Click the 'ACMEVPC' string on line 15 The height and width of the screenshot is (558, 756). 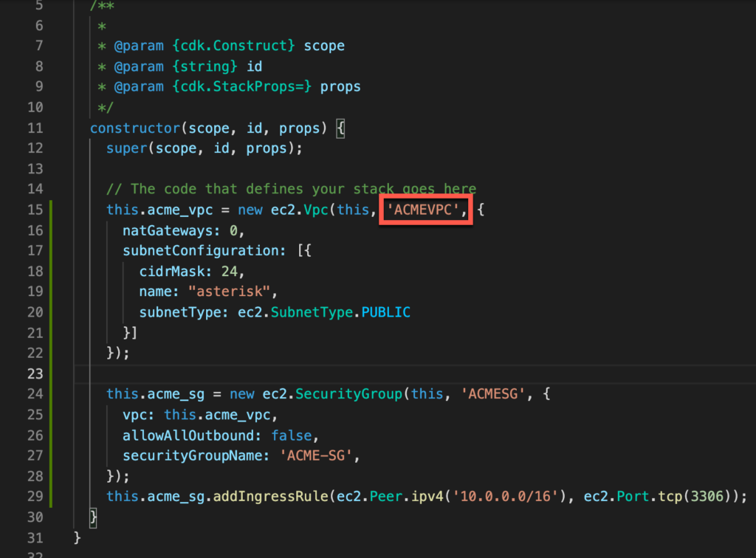click(x=423, y=210)
